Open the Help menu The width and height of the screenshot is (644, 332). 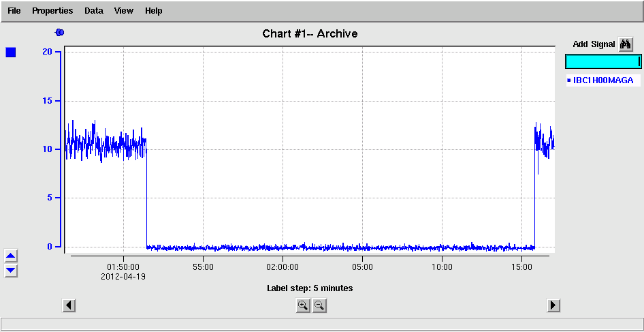pyautogui.click(x=154, y=11)
